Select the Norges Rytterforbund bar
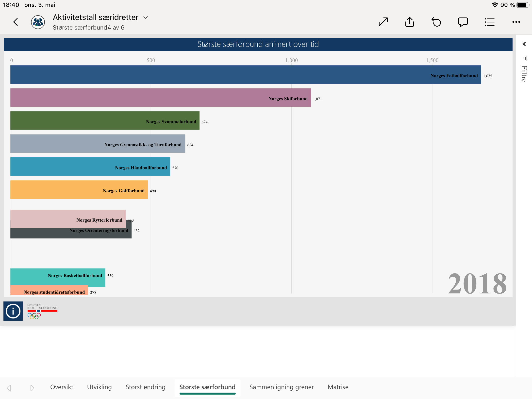532x399 pixels. [x=68, y=219]
